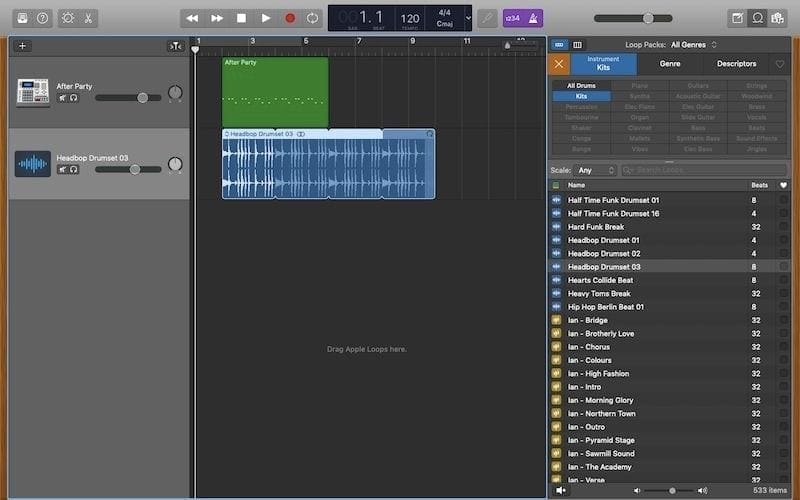Click the red Record button
The height and width of the screenshot is (500, 800).
click(290, 18)
